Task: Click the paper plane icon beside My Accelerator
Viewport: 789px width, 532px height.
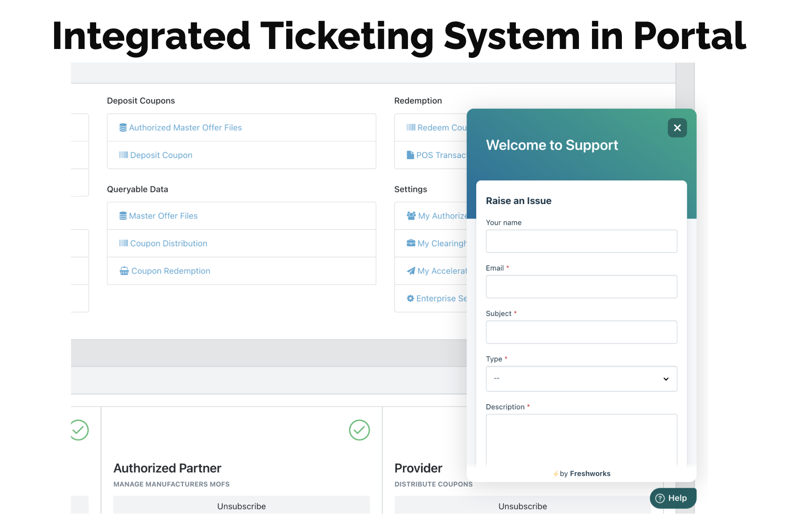Action: 411,271
